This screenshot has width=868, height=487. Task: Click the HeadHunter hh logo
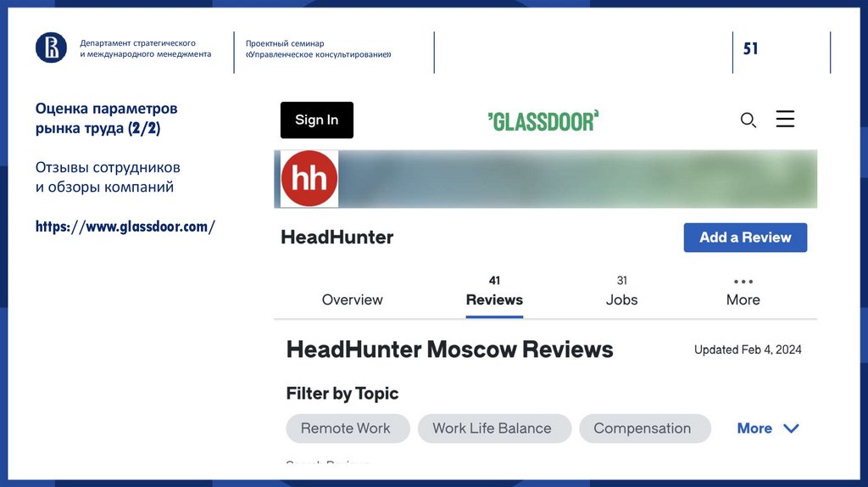click(309, 178)
